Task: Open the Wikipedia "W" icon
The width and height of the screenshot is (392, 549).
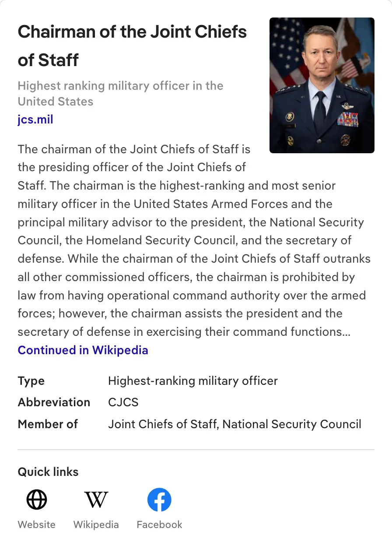Action: click(96, 500)
